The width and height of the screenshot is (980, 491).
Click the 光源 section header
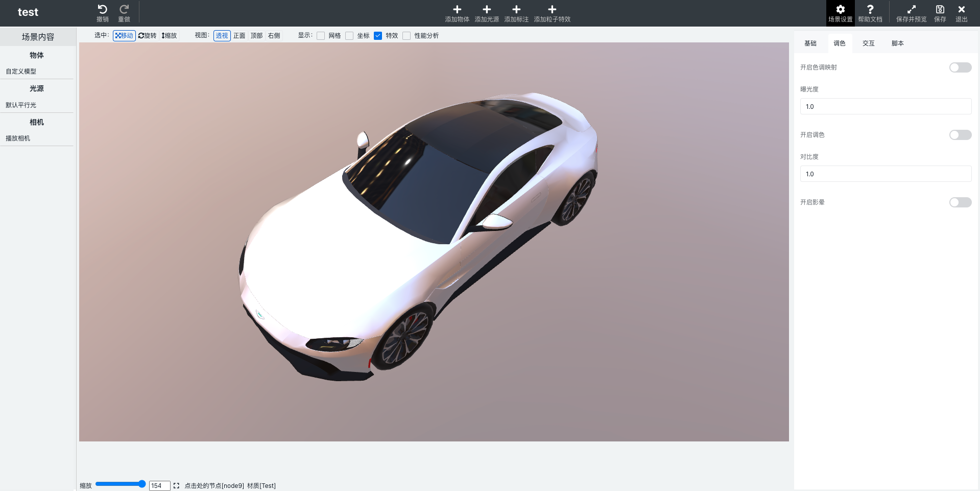pos(37,88)
